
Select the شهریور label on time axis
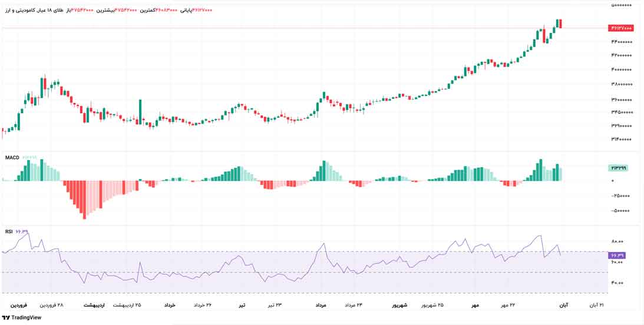click(399, 306)
